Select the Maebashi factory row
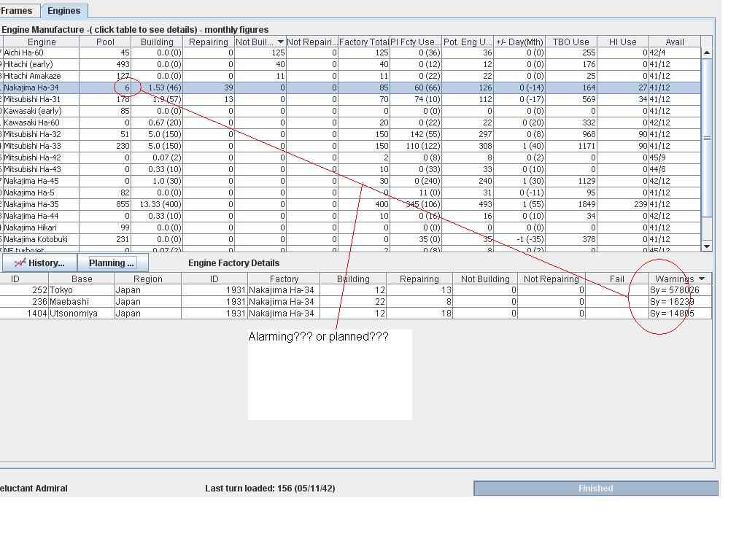 (356, 302)
